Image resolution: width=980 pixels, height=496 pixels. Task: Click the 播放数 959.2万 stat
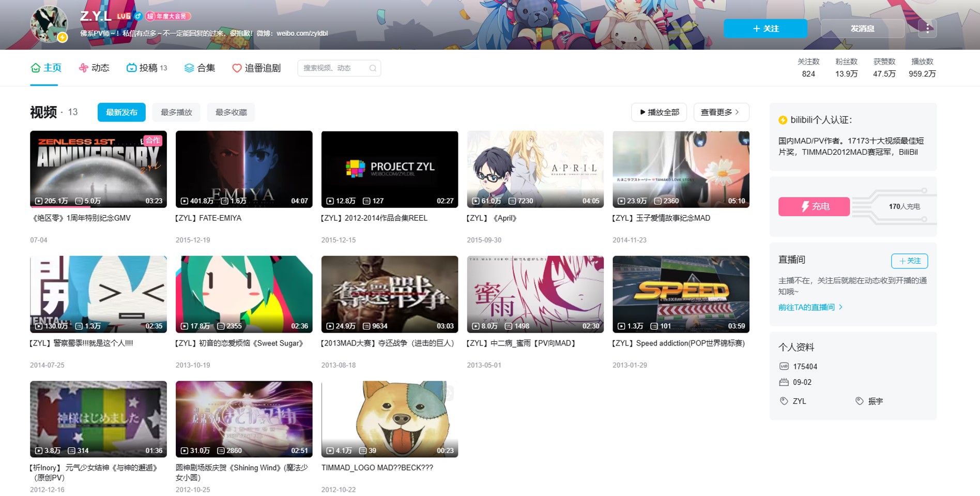coord(922,68)
